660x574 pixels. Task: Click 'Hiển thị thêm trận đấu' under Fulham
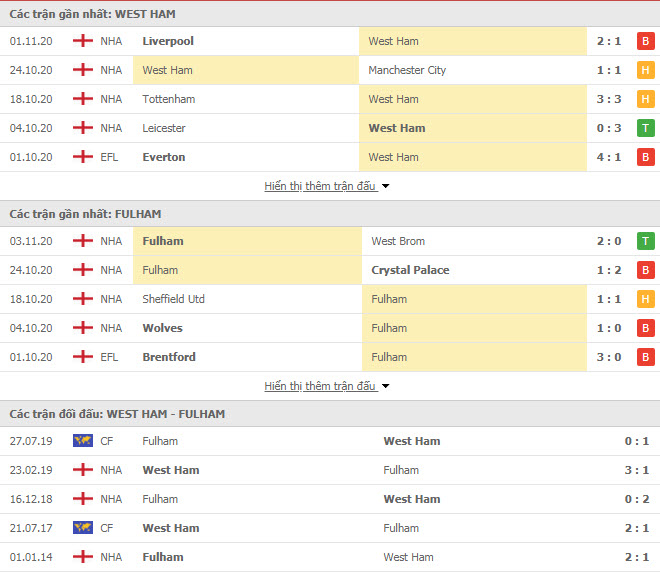pos(320,386)
